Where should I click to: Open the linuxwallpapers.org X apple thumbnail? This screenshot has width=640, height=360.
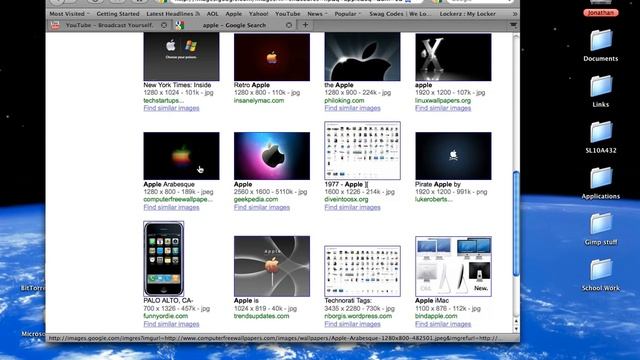click(x=453, y=57)
